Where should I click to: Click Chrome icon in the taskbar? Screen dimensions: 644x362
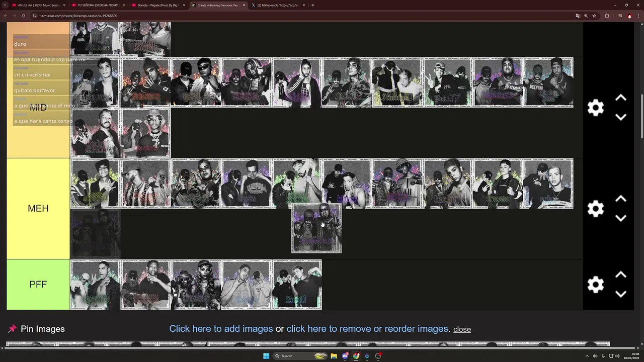(x=356, y=356)
